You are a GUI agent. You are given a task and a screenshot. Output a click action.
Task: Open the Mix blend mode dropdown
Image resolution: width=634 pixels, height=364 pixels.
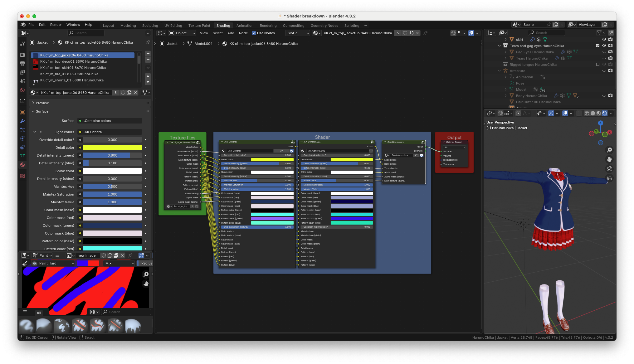pyautogui.click(x=119, y=263)
